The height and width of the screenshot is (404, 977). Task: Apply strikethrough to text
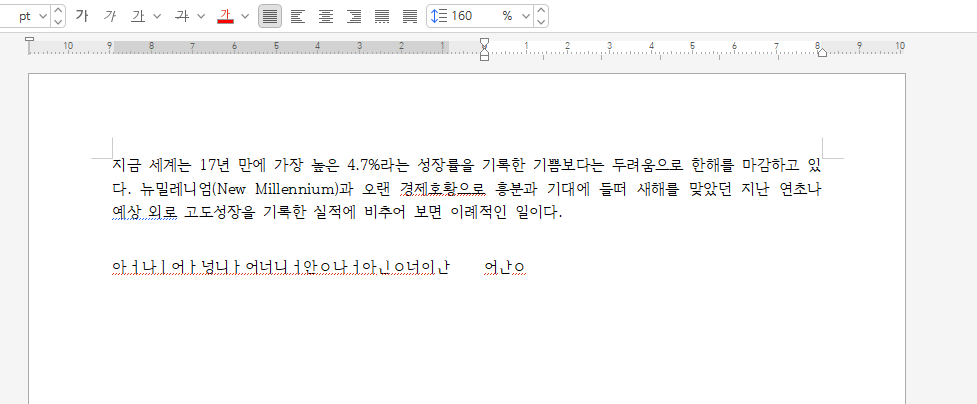[182, 16]
